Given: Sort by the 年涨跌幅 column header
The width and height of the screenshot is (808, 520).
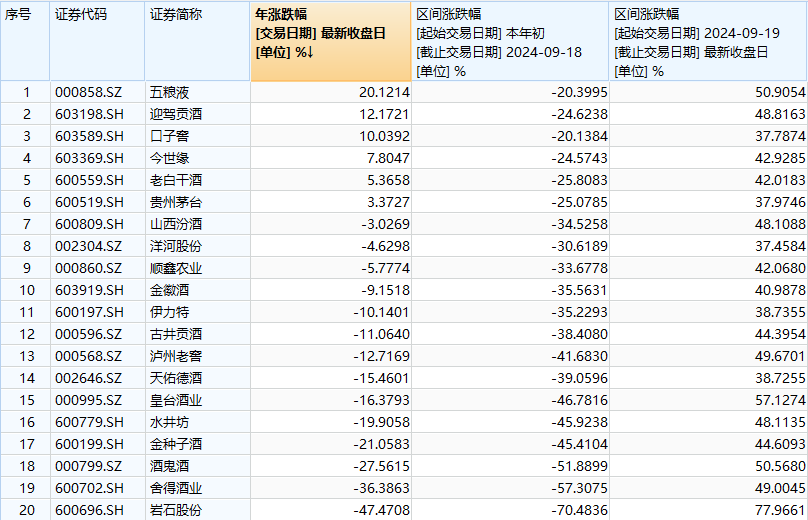Looking at the screenshot, I should point(330,41).
